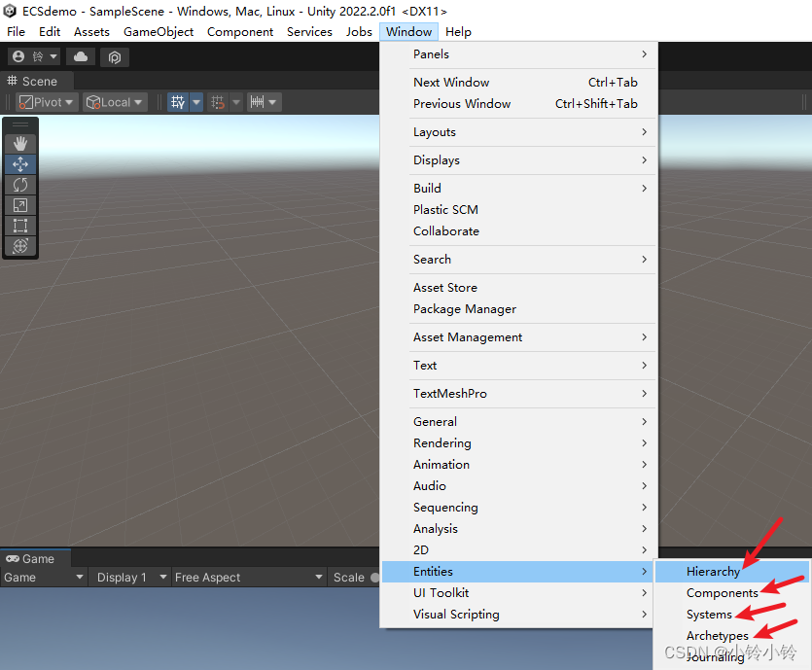The width and height of the screenshot is (812, 670).
Task: Open the Pivot handle position dropdown
Action: (x=47, y=102)
